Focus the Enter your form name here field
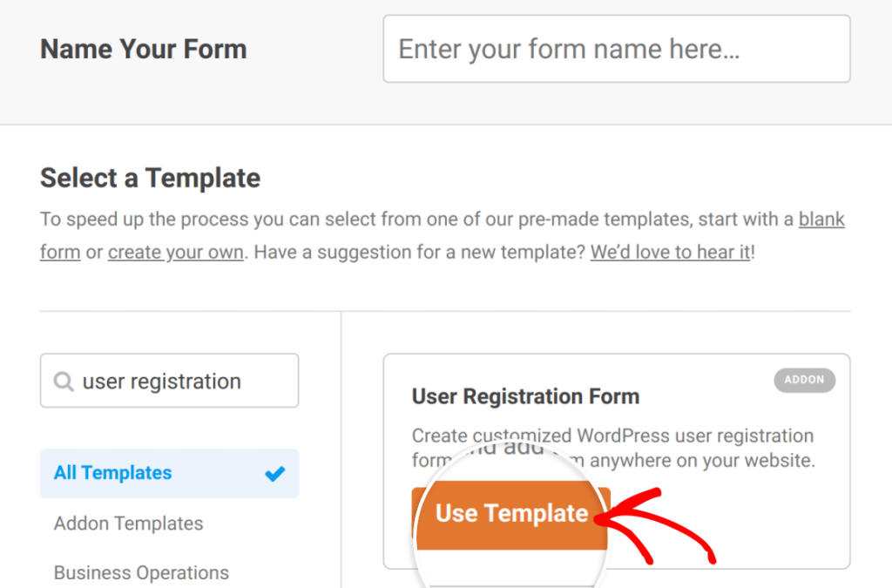Screen dimensions: 892x588 point(616,49)
